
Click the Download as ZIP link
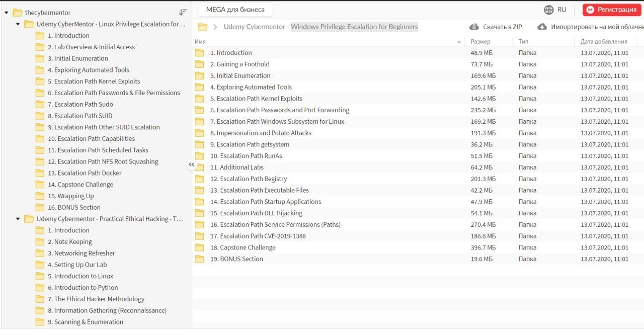point(503,27)
